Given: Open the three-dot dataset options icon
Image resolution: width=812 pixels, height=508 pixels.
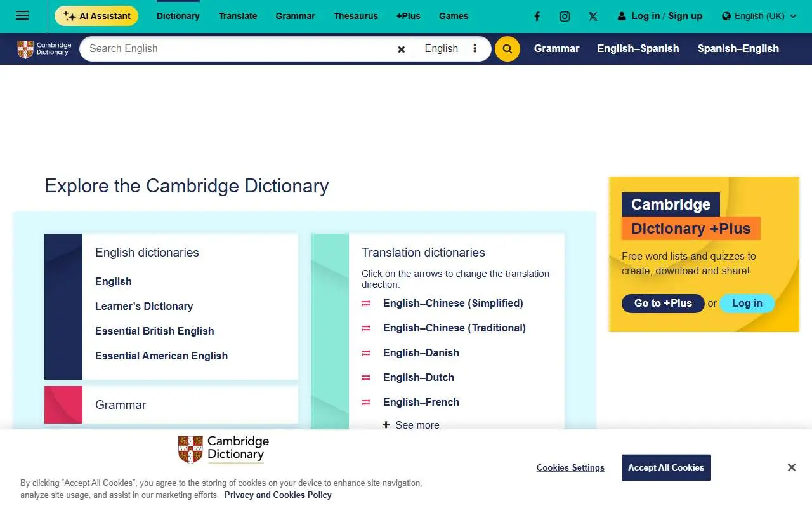Looking at the screenshot, I should pyautogui.click(x=475, y=49).
